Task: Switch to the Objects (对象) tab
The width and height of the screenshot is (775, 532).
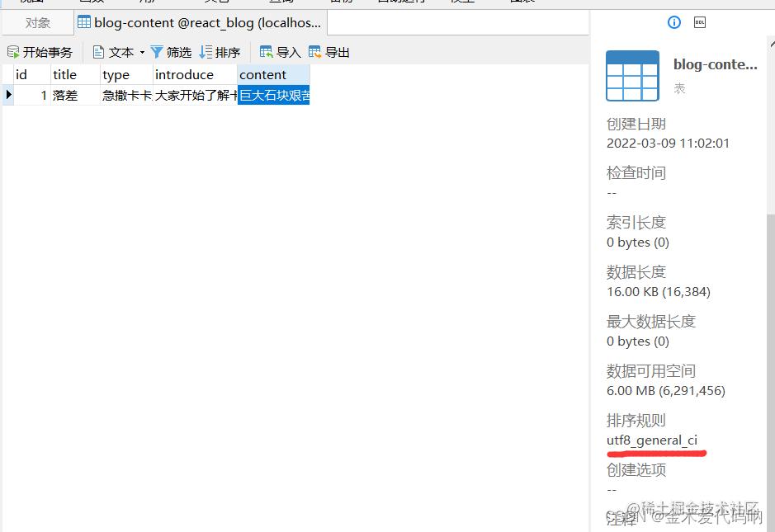Action: tap(37, 23)
